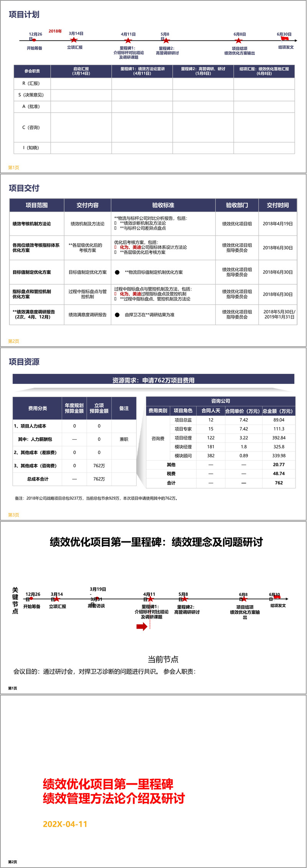
Task: Select the 备注 footnote about 9237万 budget
Action: 97,498
